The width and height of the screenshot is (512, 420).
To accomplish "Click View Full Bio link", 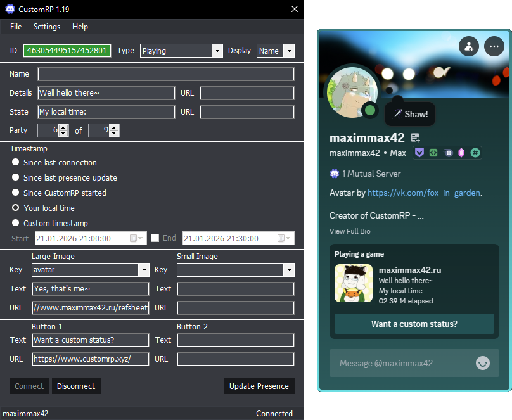I will point(350,231).
